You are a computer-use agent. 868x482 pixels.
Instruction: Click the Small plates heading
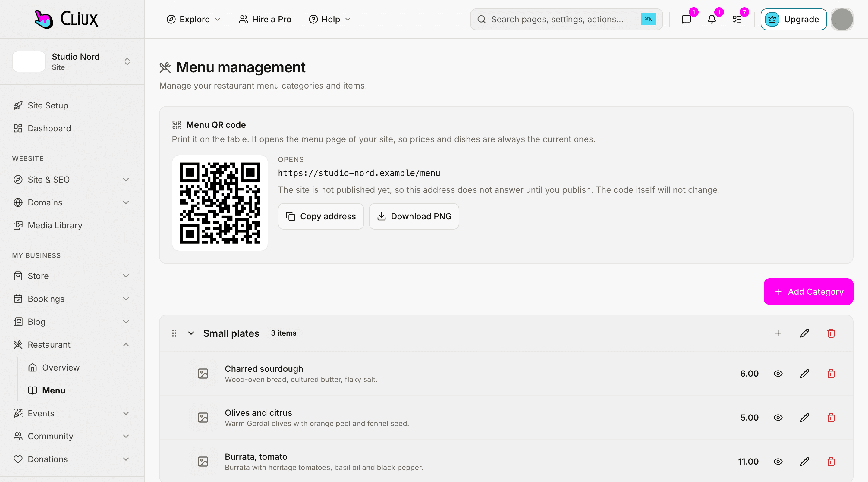pyautogui.click(x=231, y=333)
